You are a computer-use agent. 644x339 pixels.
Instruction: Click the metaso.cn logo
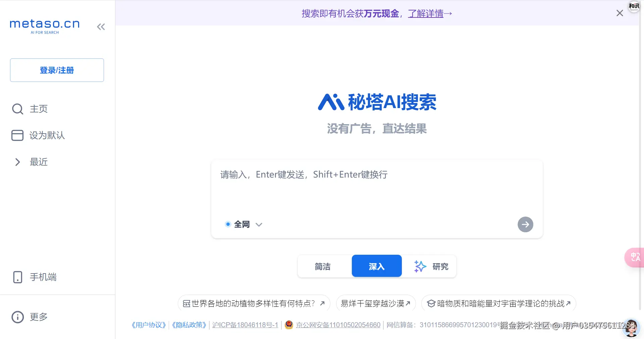click(x=45, y=26)
